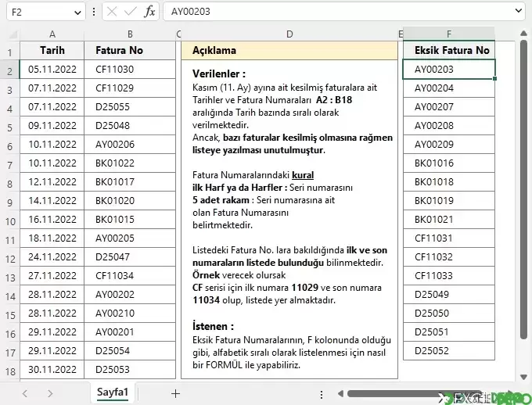Click the Açıklama header cell

[x=289, y=51]
